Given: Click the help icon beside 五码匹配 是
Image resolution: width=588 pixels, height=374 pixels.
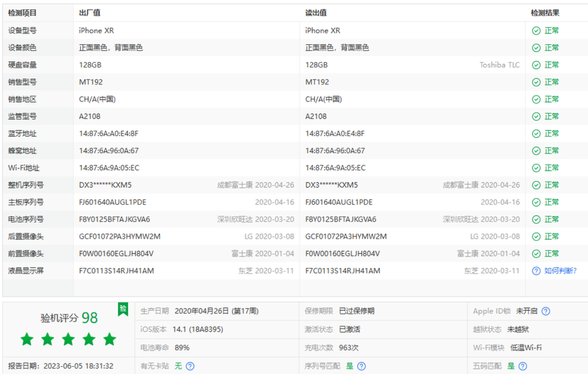Looking at the screenshot, I should (x=523, y=366).
